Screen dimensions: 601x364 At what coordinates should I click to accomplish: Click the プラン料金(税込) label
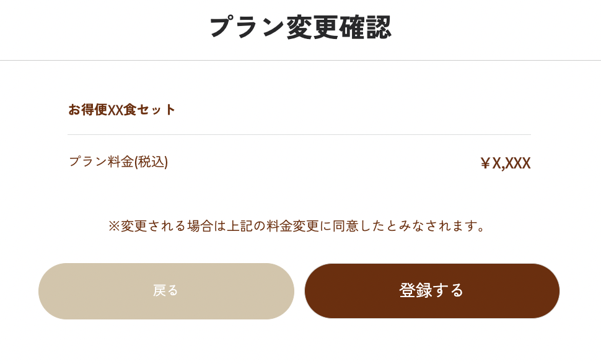coord(118,162)
